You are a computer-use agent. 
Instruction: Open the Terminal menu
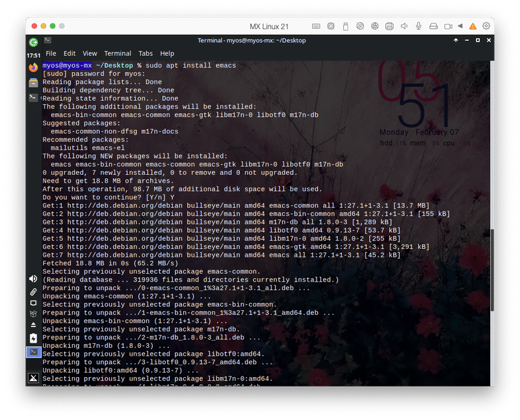pos(118,53)
